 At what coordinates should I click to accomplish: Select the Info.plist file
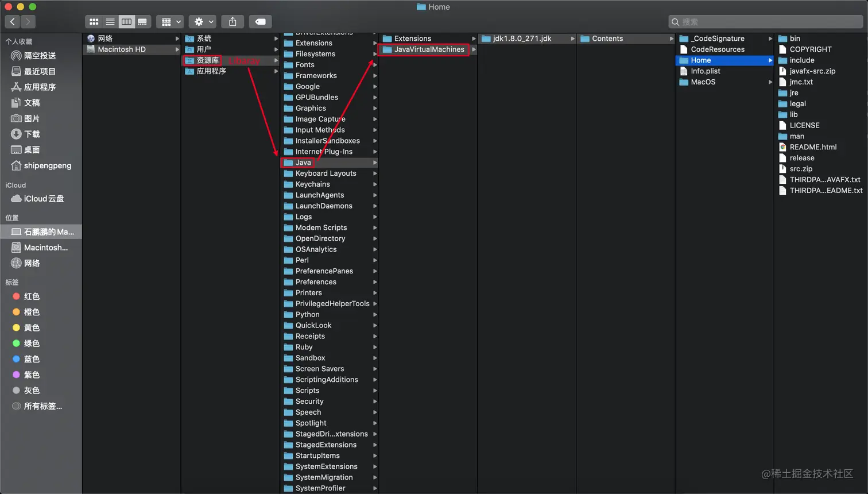click(x=725, y=71)
